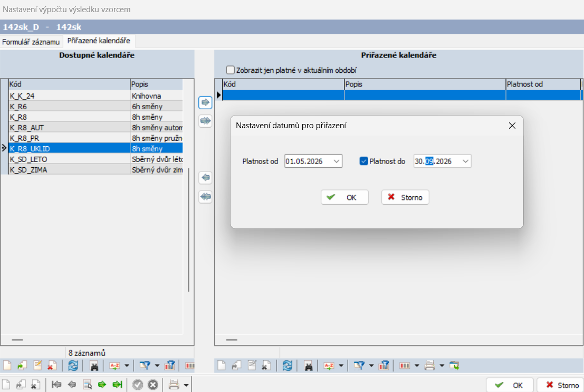
Task: Open the Platnost od date dropdown
Action: pos(337,161)
